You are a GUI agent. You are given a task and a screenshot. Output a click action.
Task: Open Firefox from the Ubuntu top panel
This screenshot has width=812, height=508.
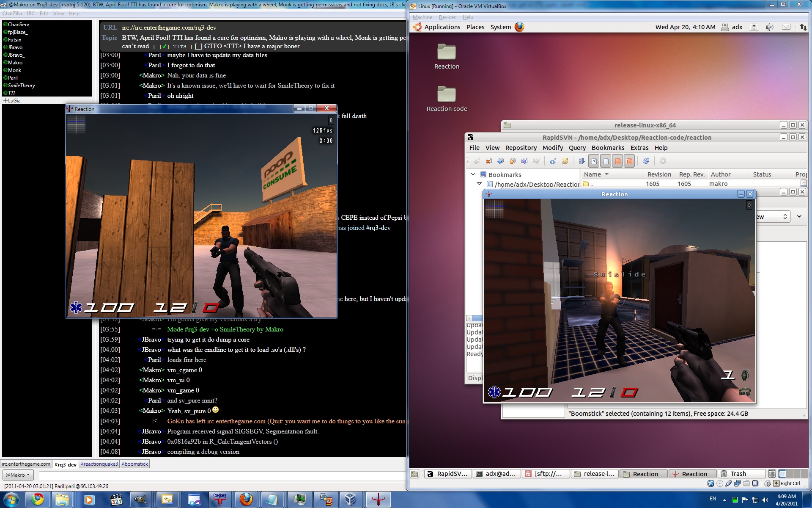click(x=519, y=27)
